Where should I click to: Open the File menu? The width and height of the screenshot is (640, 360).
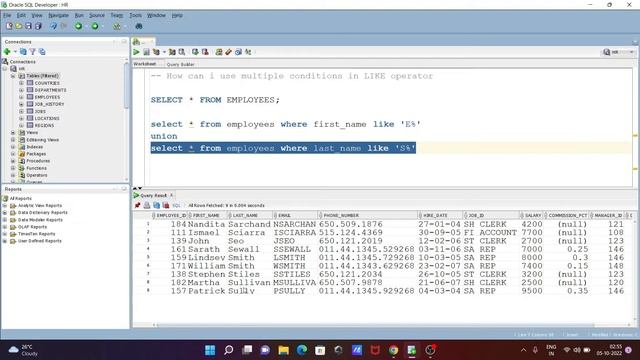coord(7,15)
